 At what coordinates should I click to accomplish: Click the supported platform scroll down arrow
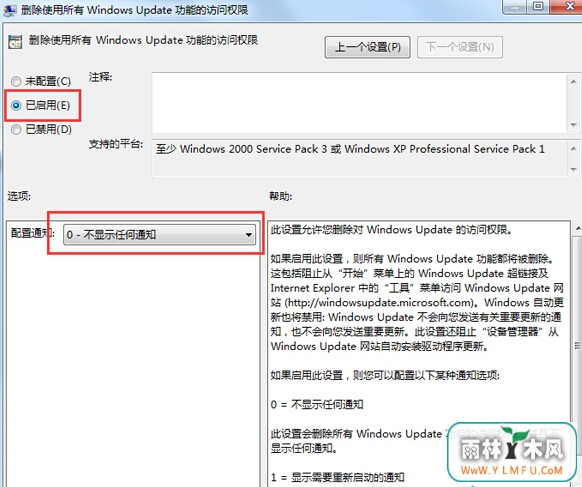(x=574, y=169)
